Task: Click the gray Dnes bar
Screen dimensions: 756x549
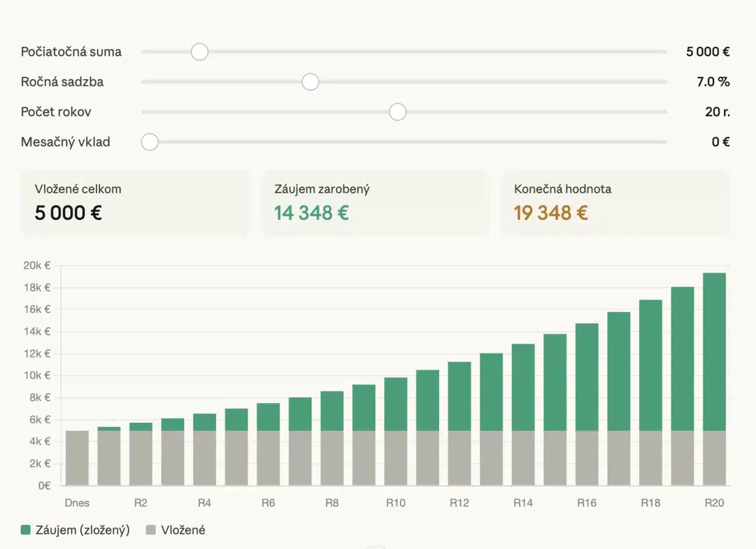Action: (77, 458)
